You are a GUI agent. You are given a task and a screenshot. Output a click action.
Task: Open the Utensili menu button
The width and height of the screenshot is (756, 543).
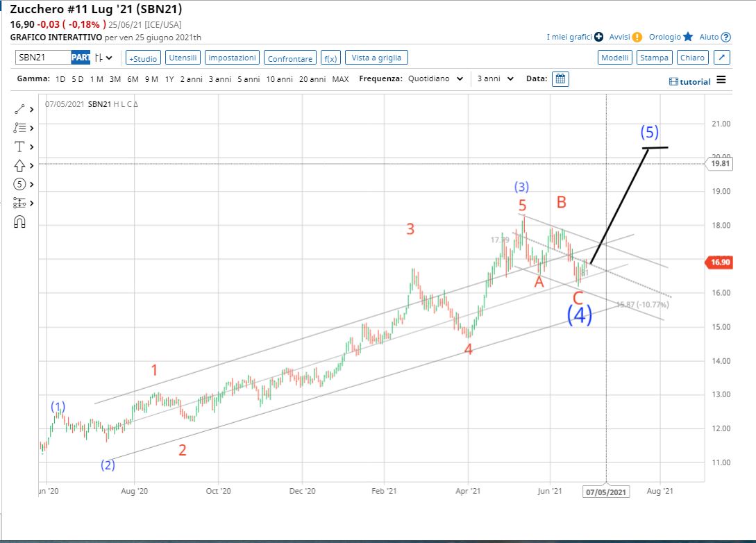183,58
